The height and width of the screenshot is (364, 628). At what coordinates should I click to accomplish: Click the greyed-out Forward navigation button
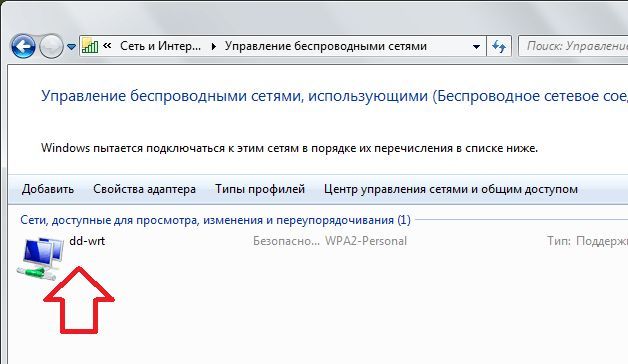click(51, 46)
